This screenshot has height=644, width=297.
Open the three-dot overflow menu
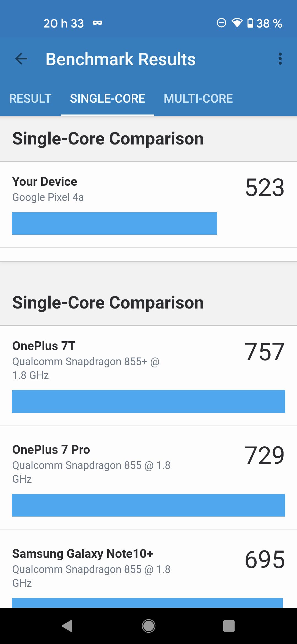[280, 59]
